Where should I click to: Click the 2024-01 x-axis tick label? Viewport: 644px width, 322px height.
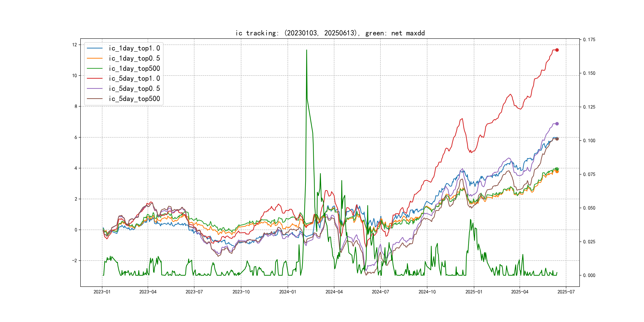click(x=287, y=292)
